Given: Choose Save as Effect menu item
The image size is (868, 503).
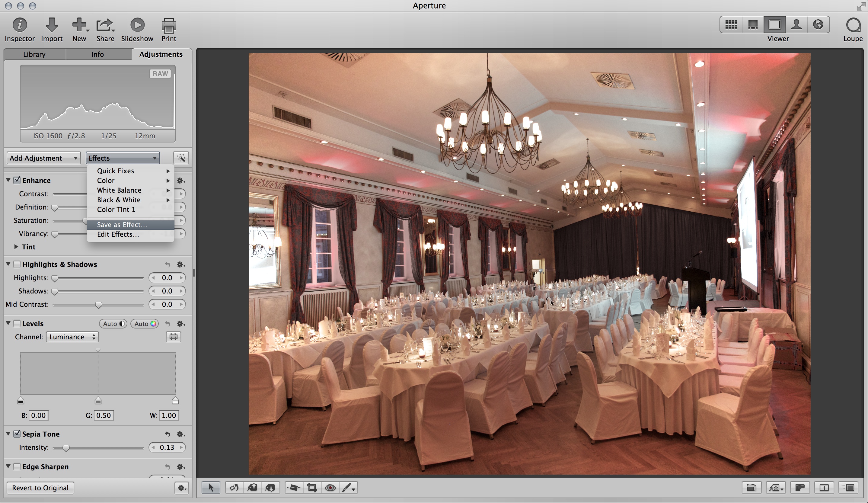Looking at the screenshot, I should [x=122, y=225].
